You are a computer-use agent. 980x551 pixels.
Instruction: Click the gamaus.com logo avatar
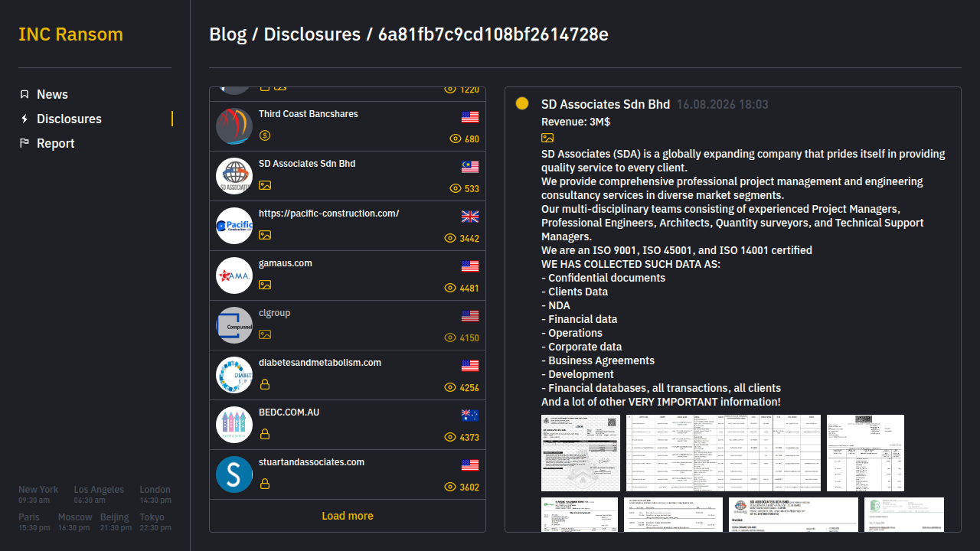click(234, 275)
